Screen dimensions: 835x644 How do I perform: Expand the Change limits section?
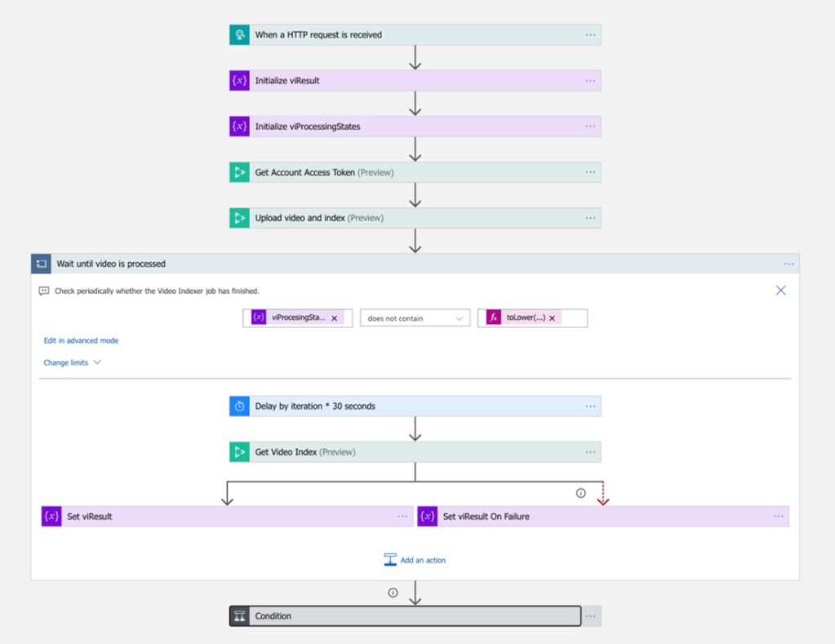coord(72,362)
